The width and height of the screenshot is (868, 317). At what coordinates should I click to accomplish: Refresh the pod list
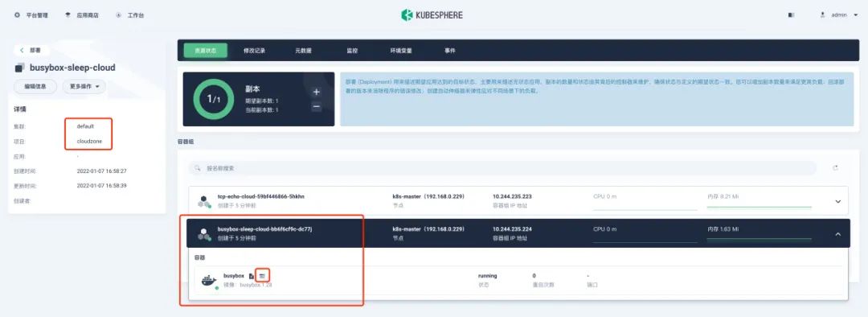tap(835, 168)
